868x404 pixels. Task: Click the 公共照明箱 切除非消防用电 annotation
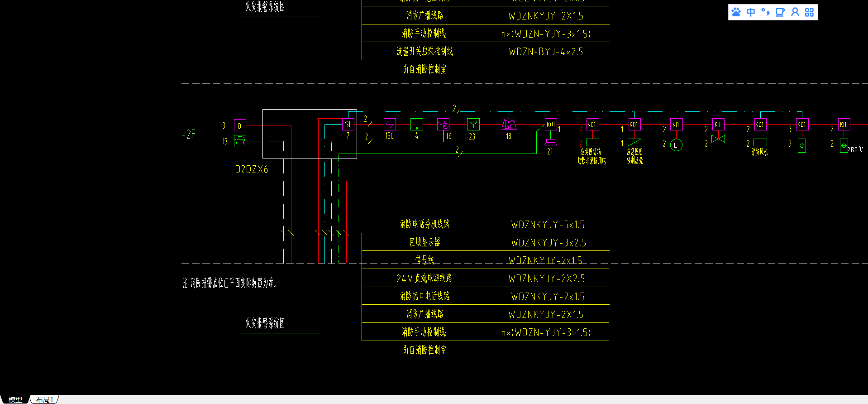(592, 156)
